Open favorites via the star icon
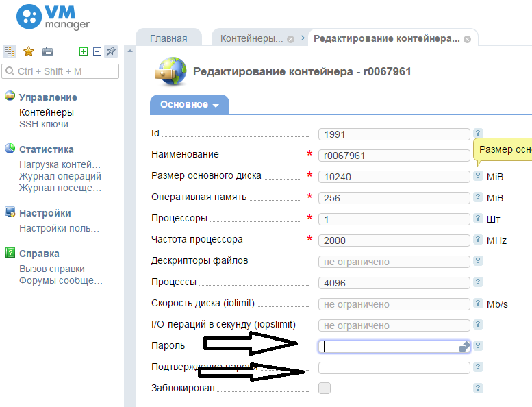 pyautogui.click(x=29, y=51)
